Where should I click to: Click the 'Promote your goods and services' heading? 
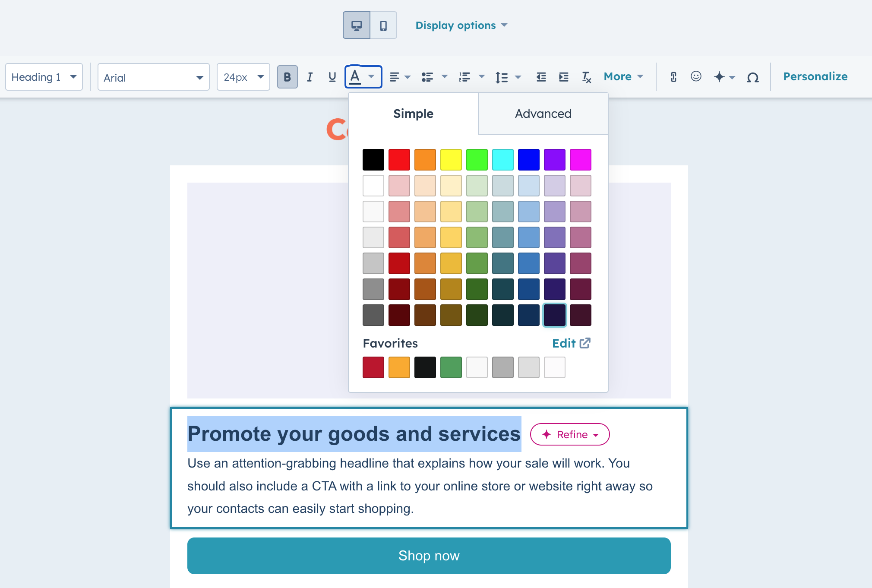pyautogui.click(x=354, y=434)
